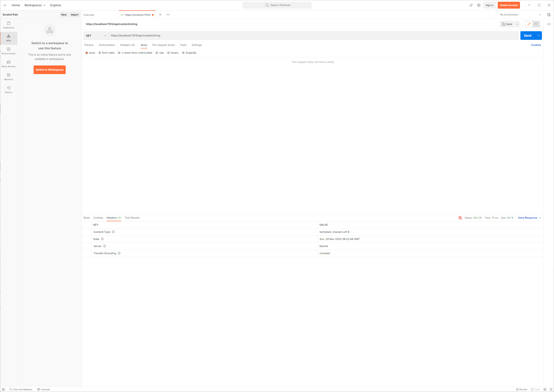554x392 pixels.
Task: Open Environments in the sidebar
Action: pyautogui.click(x=8, y=51)
